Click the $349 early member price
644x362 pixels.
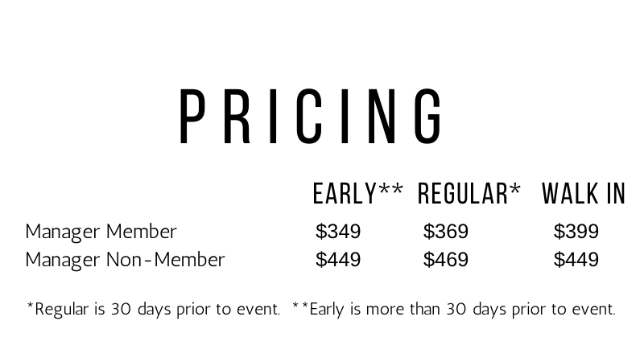coord(338,232)
